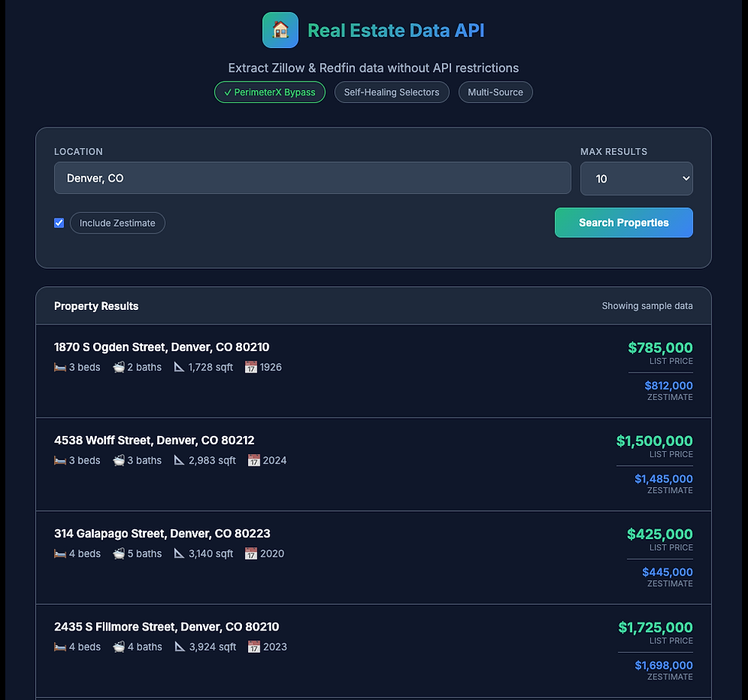Click the PerimeterX Bypass badge
This screenshot has width=748, height=700.
pyautogui.click(x=269, y=92)
